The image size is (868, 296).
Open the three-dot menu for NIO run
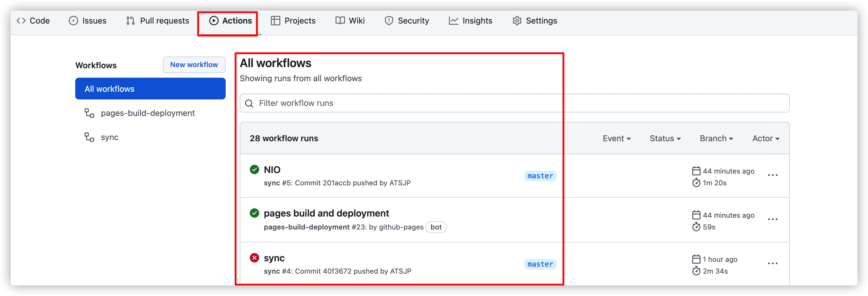click(772, 175)
